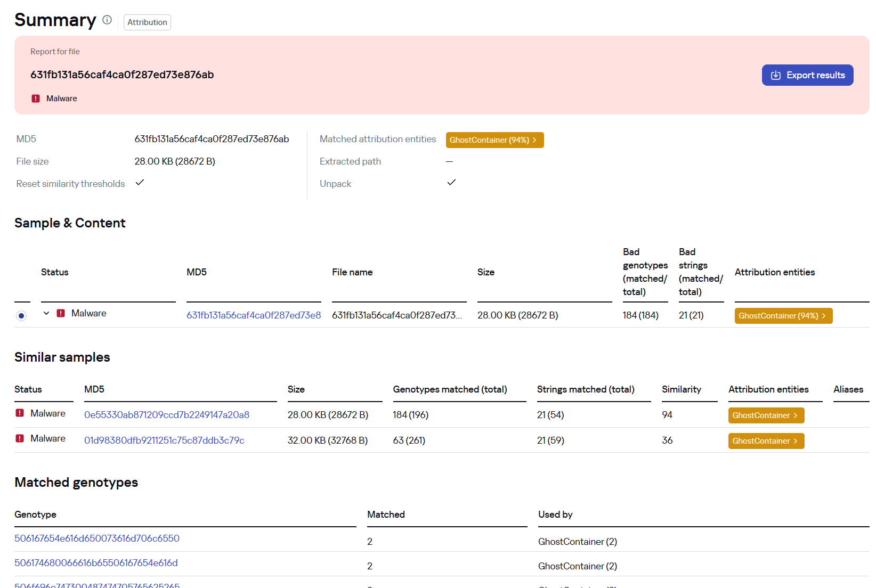The width and height of the screenshot is (876, 588).
Task: Click the Attribution tab label
Action: (147, 22)
